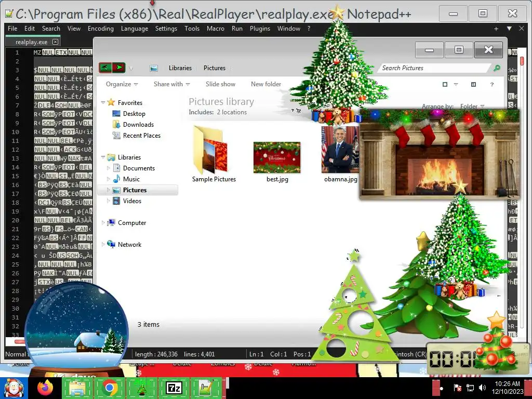Click the Action Center flag tray icon
Viewport: 532px width, 399px height.
(x=457, y=388)
